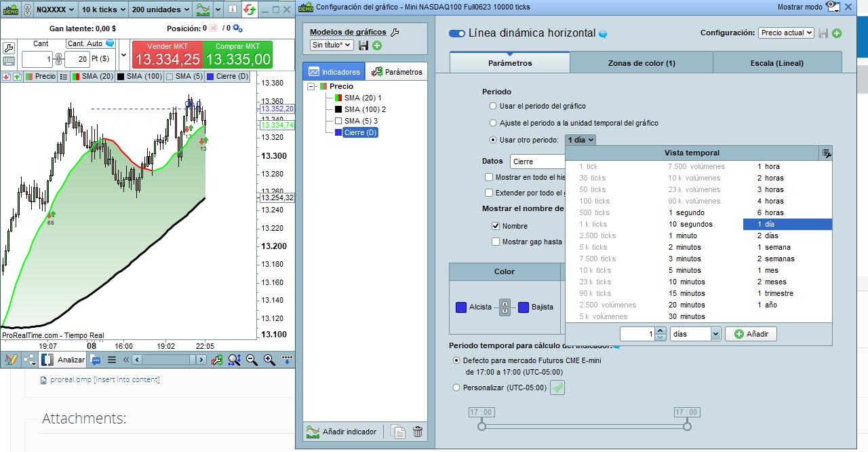Screen dimensions: 868x452
Task: Click the keyboard icon in order panel
Action: 9,61
